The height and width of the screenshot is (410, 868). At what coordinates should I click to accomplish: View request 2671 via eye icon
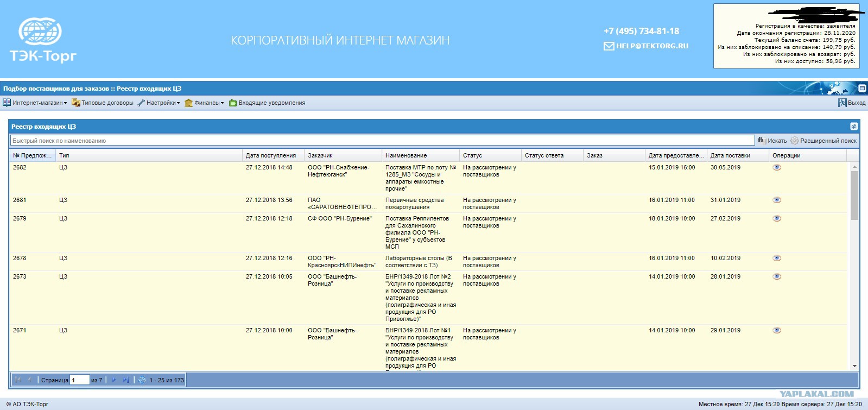point(777,330)
